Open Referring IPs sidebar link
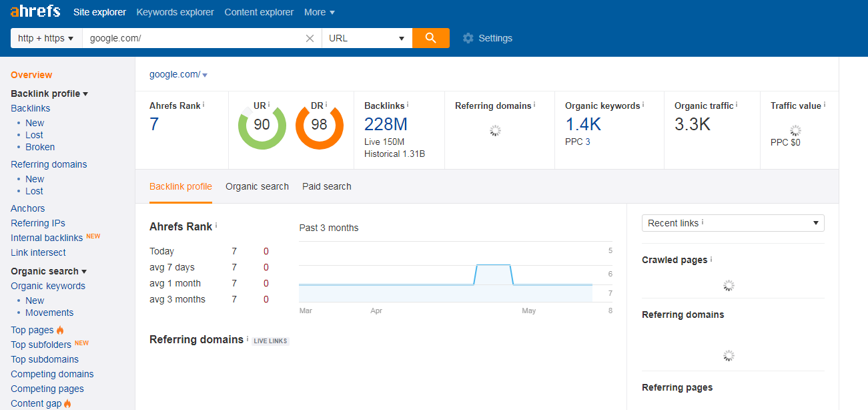This screenshot has height=410, width=868. click(38, 223)
